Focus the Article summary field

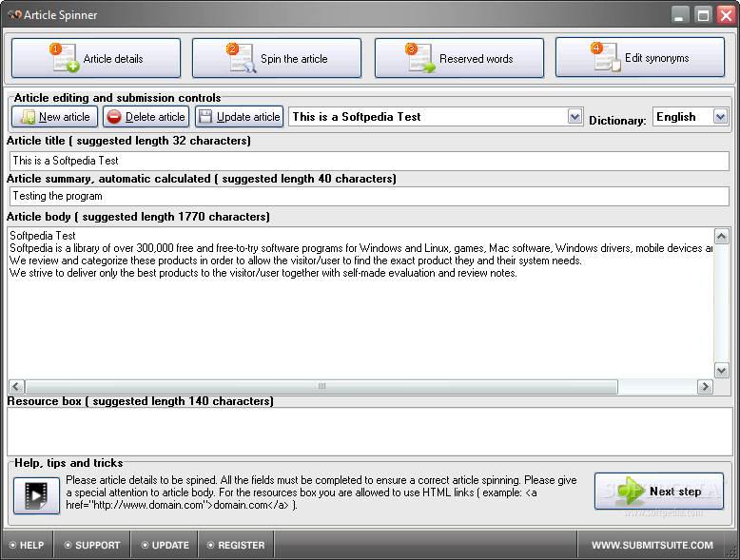point(369,196)
